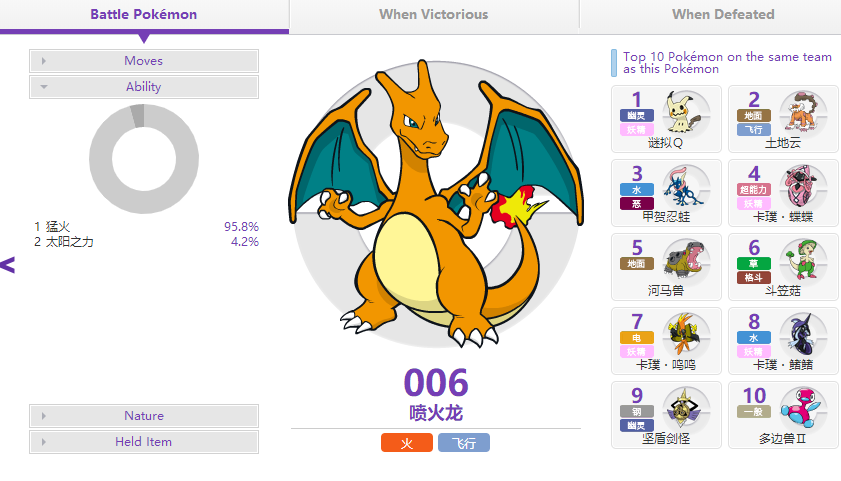The image size is (841, 481).
Task: Select ability 猛火 95.8% row
Action: click(146, 226)
